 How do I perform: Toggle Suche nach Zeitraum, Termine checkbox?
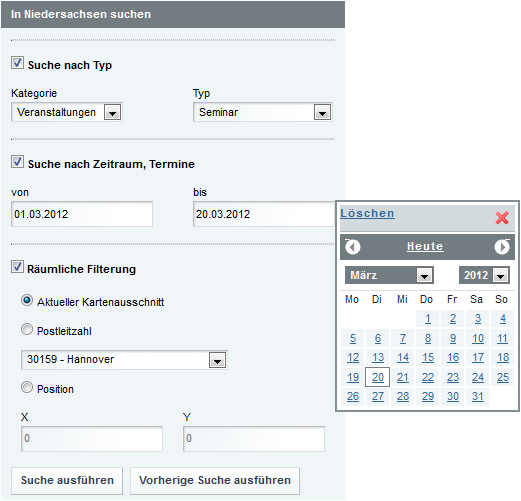[x=17, y=162]
